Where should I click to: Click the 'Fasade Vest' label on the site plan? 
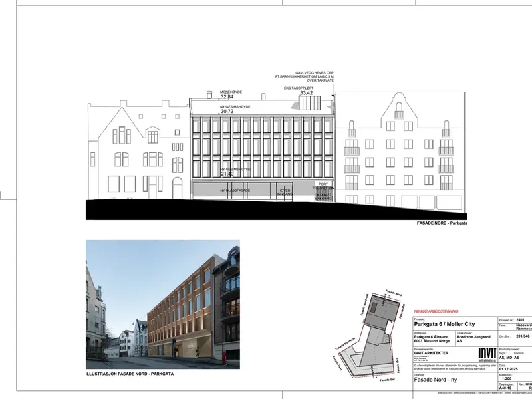click(x=338, y=363)
